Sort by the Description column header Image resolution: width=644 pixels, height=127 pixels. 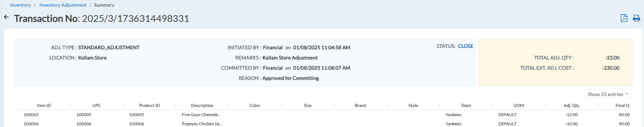(x=202, y=105)
